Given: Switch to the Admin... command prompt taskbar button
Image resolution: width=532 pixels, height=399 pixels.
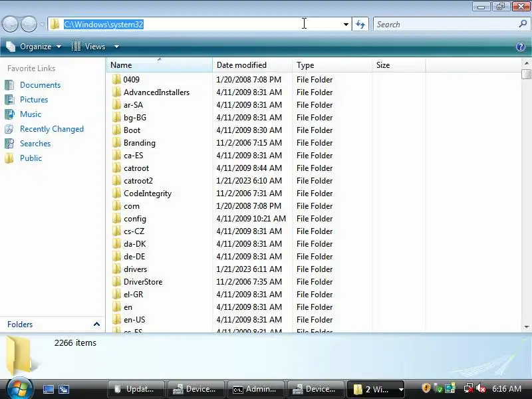Looking at the screenshot, I should point(255,389).
